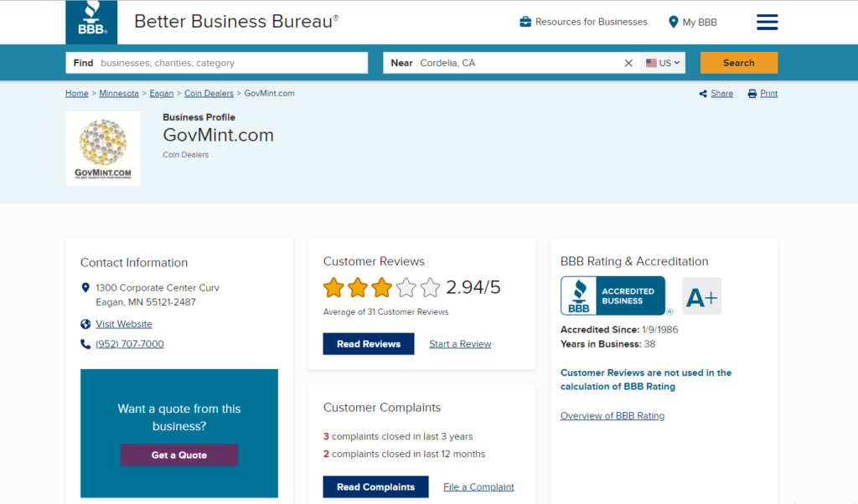
Task: Click the Better Business Bureau title text
Action: [x=236, y=21]
